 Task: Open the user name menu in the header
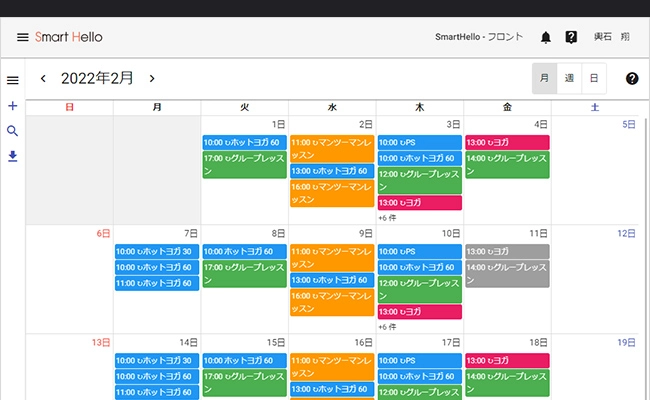pos(612,37)
